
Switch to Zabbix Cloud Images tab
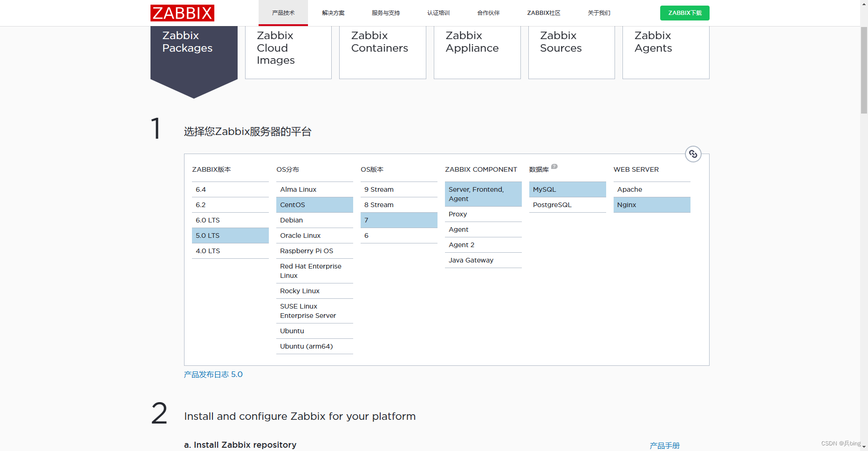[288, 52]
